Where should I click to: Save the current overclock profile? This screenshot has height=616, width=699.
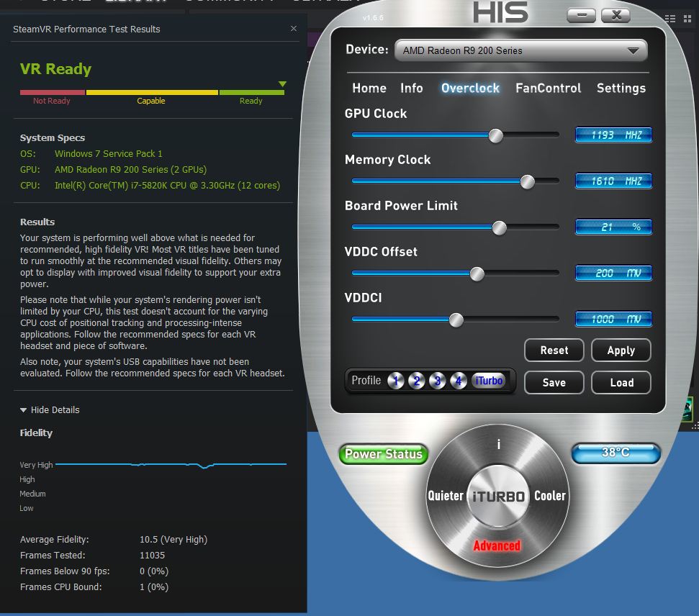[x=554, y=382]
